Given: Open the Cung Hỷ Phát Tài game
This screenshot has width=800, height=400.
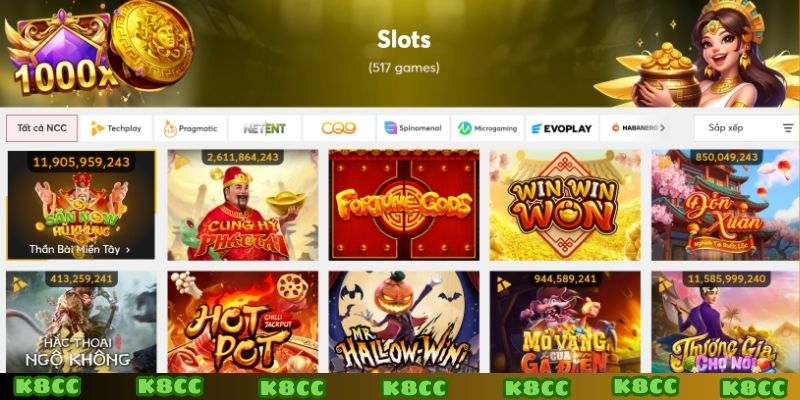Looking at the screenshot, I should (242, 205).
